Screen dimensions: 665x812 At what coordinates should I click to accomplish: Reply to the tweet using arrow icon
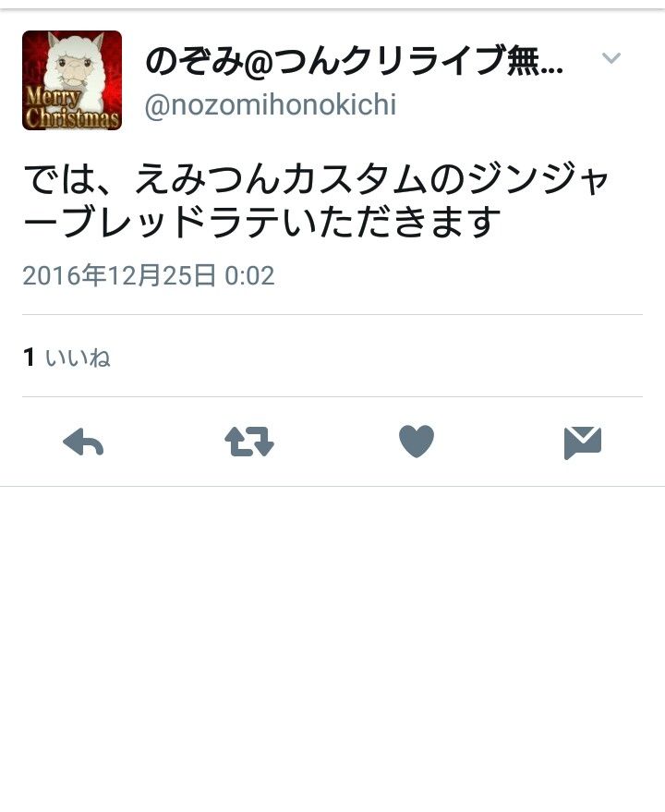pos(83,442)
